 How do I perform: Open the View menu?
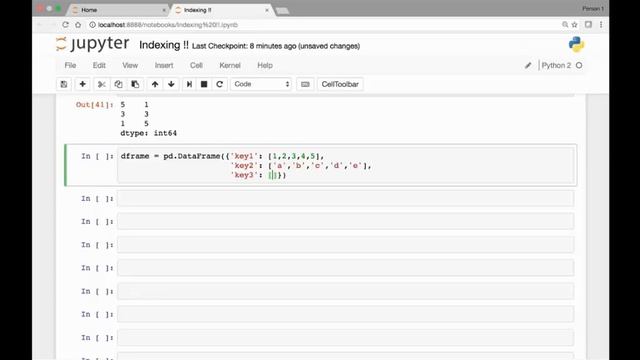(x=130, y=65)
